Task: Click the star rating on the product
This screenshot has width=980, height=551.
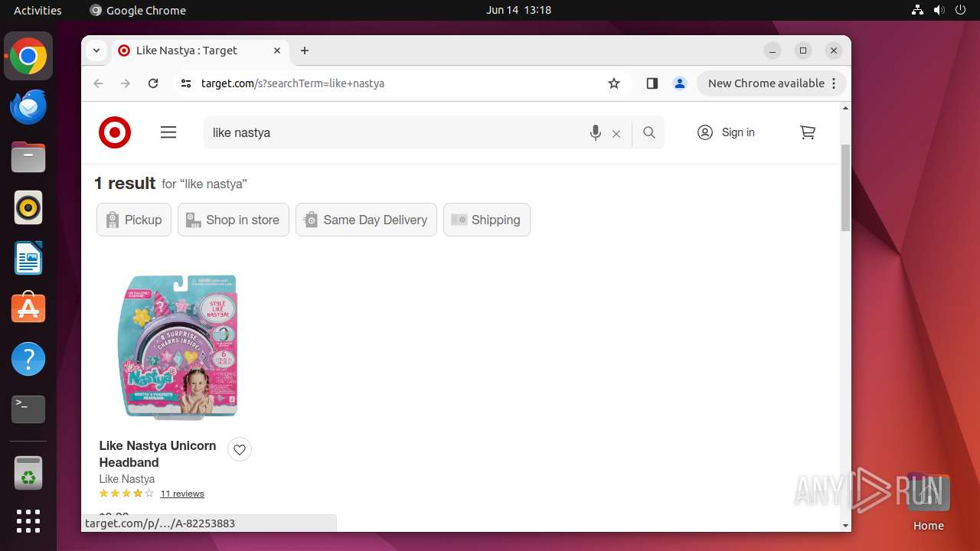Action: pos(126,494)
